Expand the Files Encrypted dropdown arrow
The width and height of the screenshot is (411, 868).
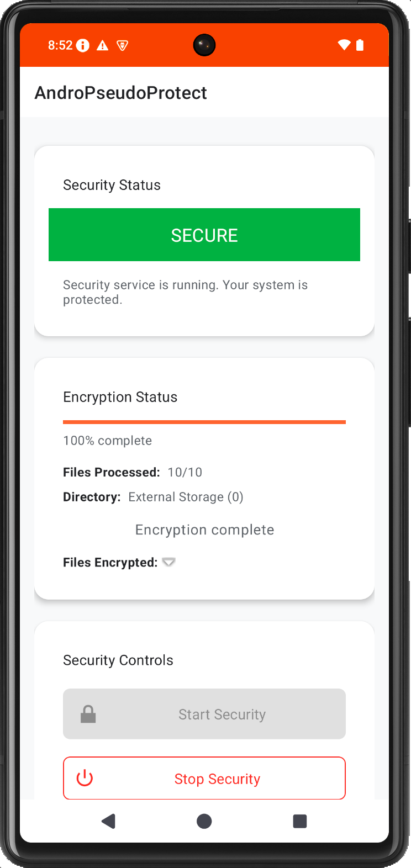click(169, 562)
